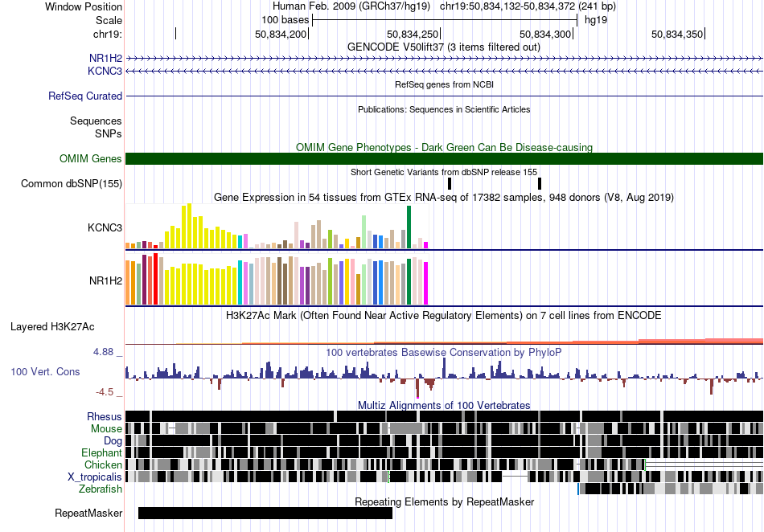Viewport: 764px width, 532px height.
Task: Click the 50,834,300 ruler coordinate
Action: (x=545, y=34)
